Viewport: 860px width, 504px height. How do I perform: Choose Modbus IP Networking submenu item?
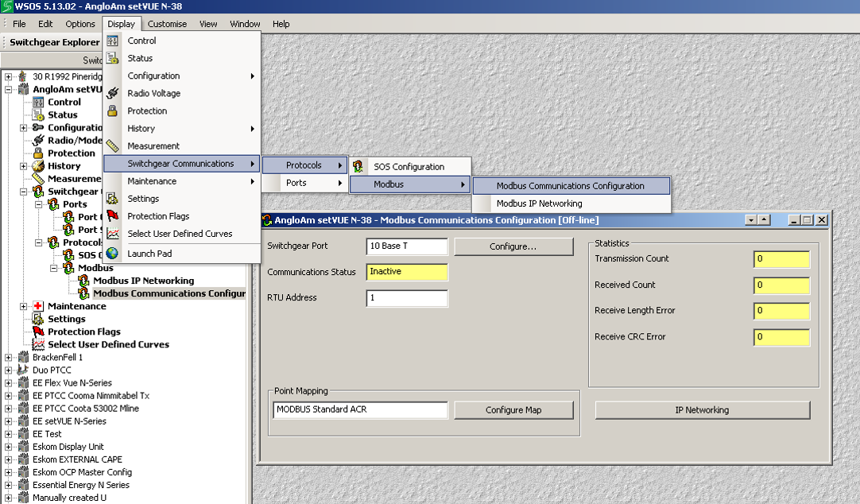(571, 204)
